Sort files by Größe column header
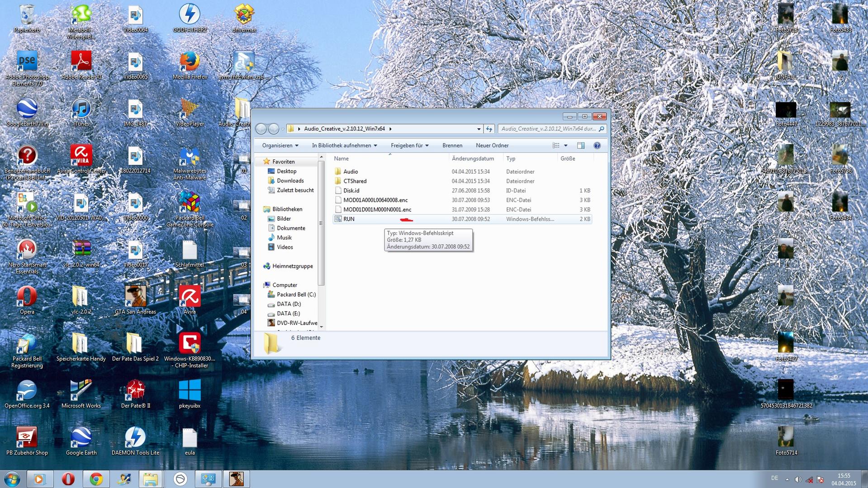Viewport: 868px width, 488px height. coord(575,159)
